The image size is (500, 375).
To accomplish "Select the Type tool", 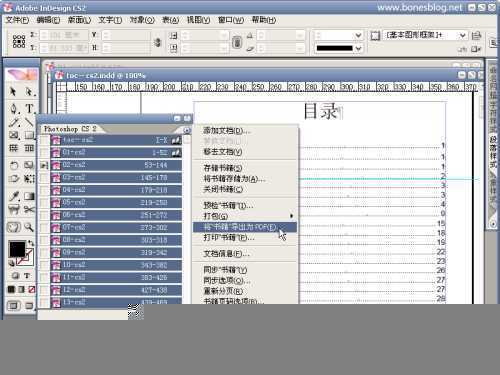I will click(29, 108).
